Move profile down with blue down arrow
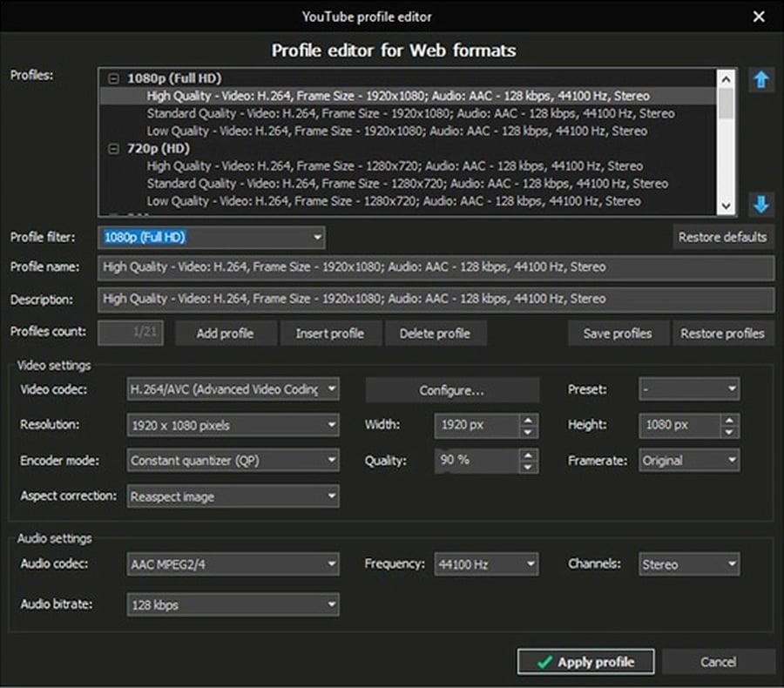Viewport: 784px width, 688px height. [761, 204]
